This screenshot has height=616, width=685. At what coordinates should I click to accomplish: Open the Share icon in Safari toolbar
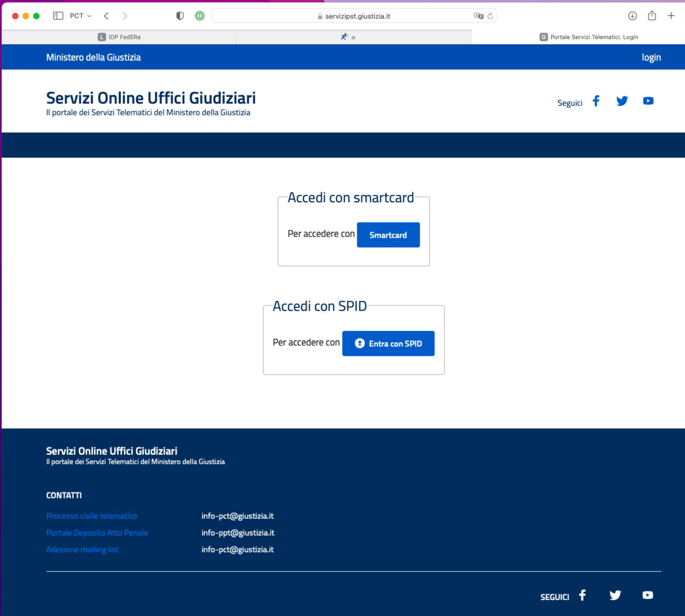[x=652, y=16]
